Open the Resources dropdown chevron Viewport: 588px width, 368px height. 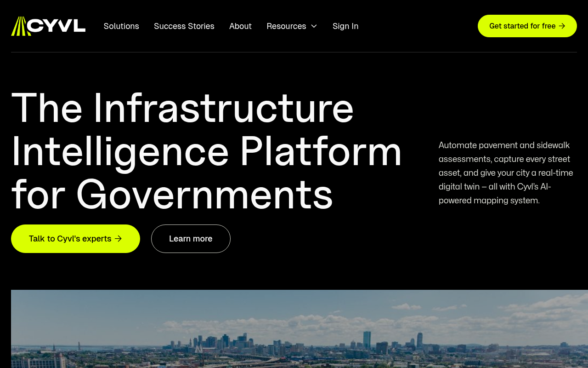click(314, 26)
